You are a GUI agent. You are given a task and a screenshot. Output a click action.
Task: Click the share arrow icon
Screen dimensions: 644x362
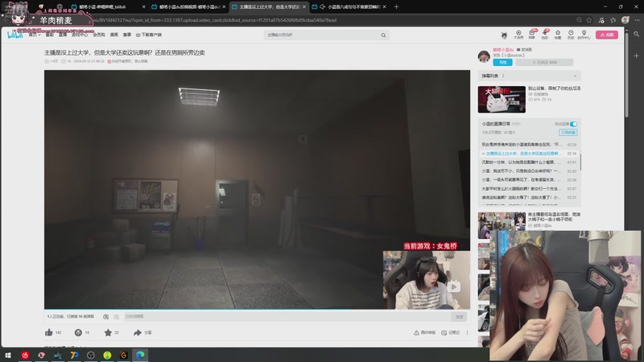coord(138,332)
